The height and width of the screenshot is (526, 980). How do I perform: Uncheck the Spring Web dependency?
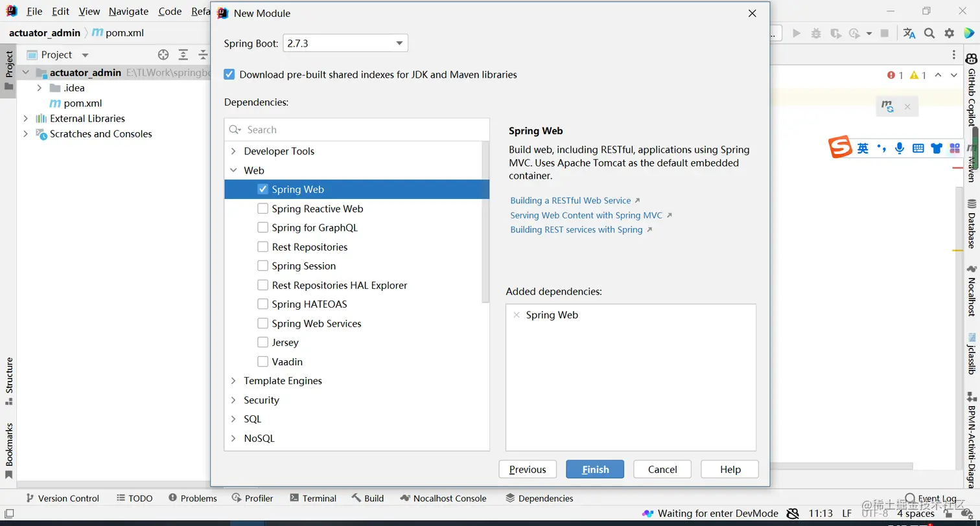pos(262,189)
